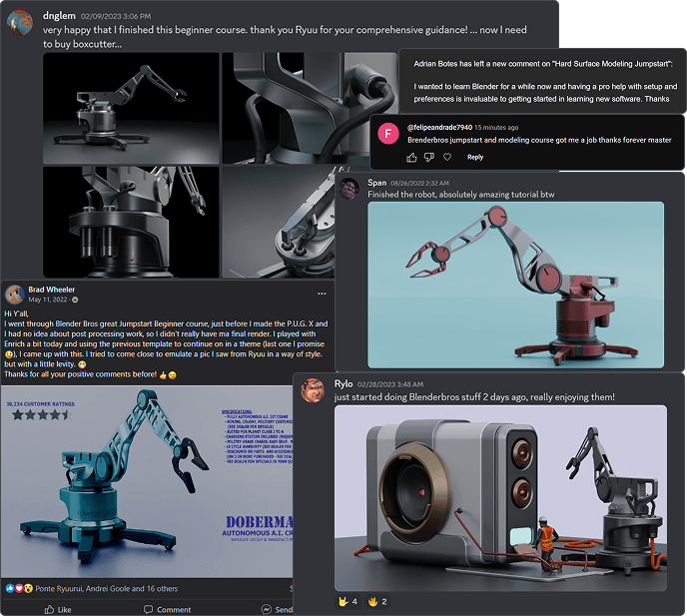
Task: Click the Rylo username
Action: point(343,384)
